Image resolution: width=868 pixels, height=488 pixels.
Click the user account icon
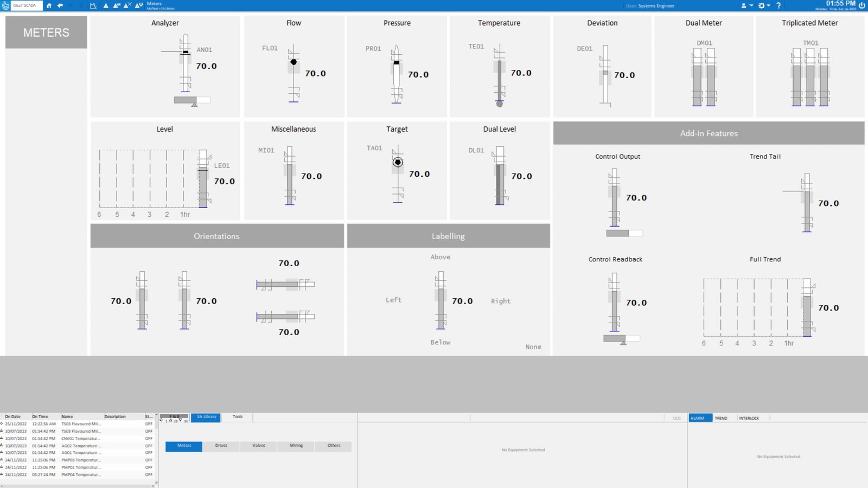[x=744, y=5]
